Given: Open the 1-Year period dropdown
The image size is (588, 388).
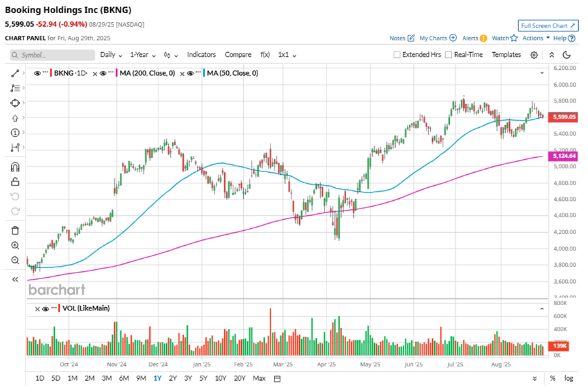Looking at the screenshot, I should coord(143,55).
